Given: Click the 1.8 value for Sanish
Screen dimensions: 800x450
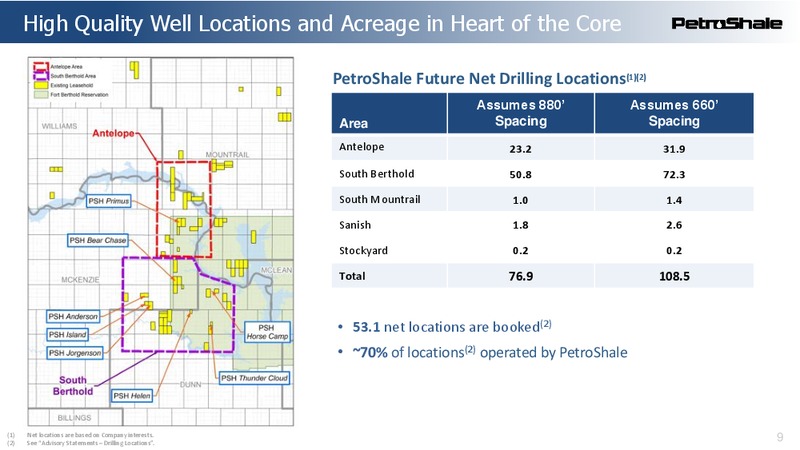Looking at the screenshot, I should (520, 225).
